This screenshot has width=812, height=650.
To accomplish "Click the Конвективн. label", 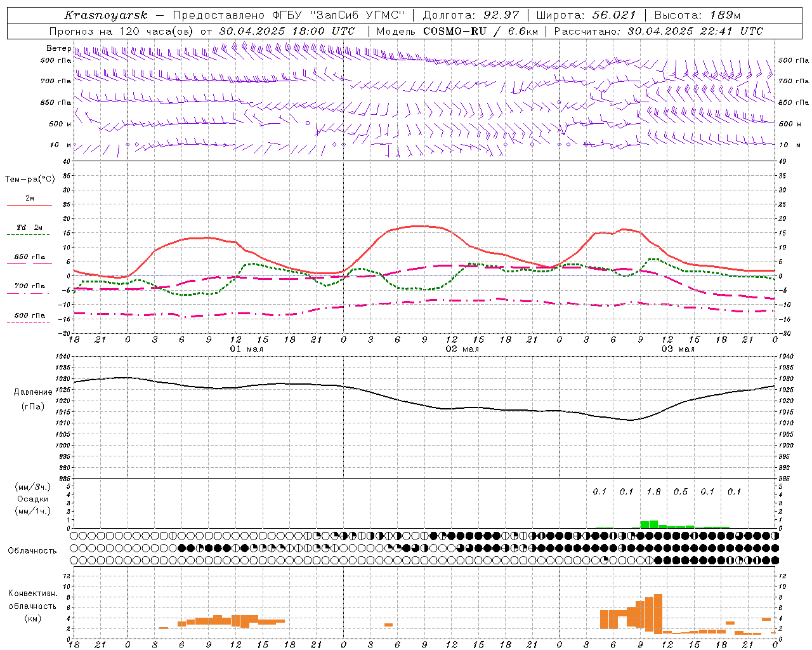I will 32,594.
